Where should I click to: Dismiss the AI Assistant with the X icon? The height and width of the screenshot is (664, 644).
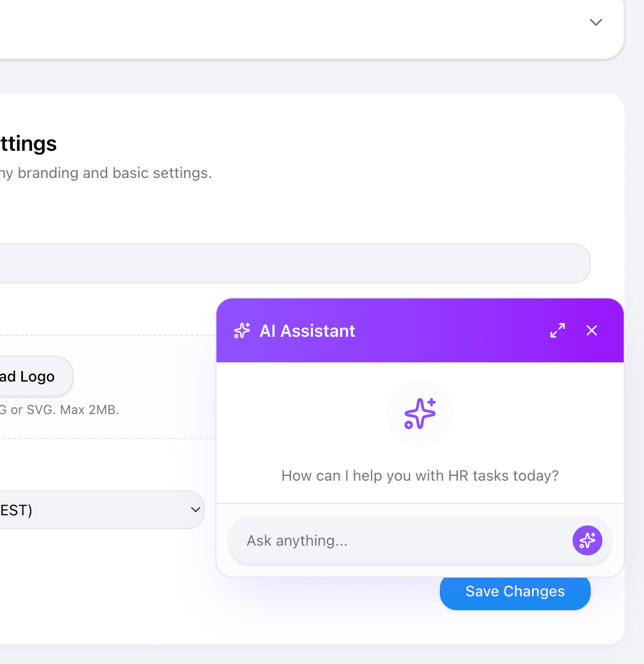591,330
